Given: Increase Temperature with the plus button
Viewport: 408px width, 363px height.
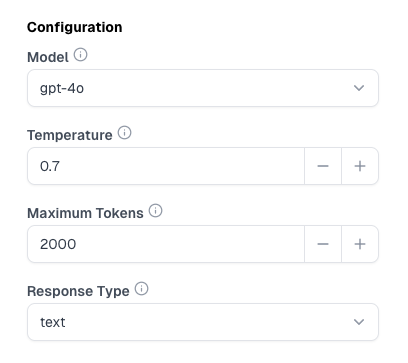Looking at the screenshot, I should pyautogui.click(x=360, y=166).
